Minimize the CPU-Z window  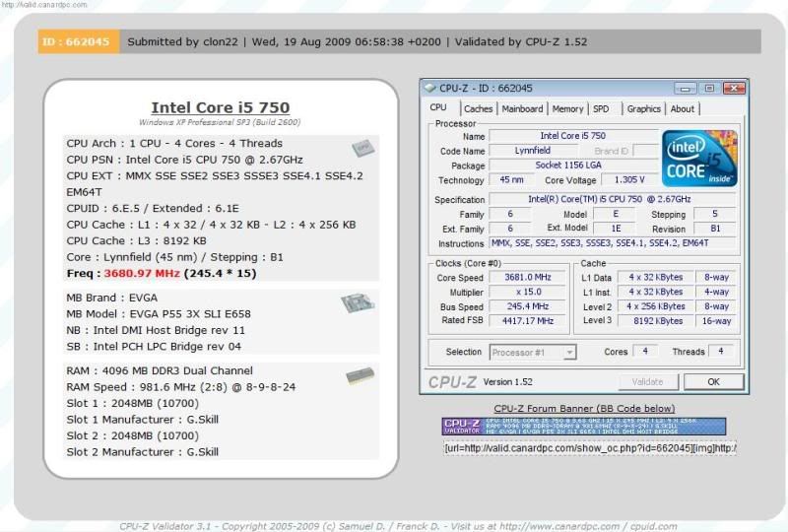pos(685,89)
